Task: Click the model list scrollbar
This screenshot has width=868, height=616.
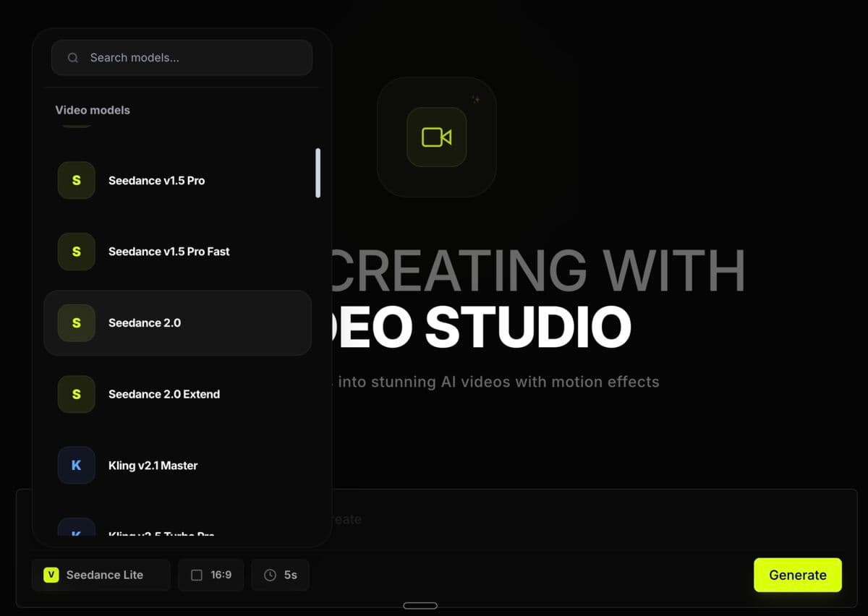Action: (318, 173)
